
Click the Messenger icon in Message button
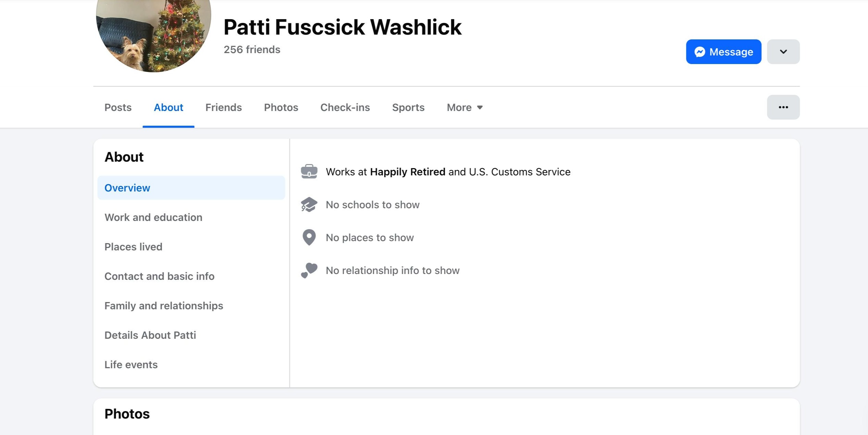point(699,52)
